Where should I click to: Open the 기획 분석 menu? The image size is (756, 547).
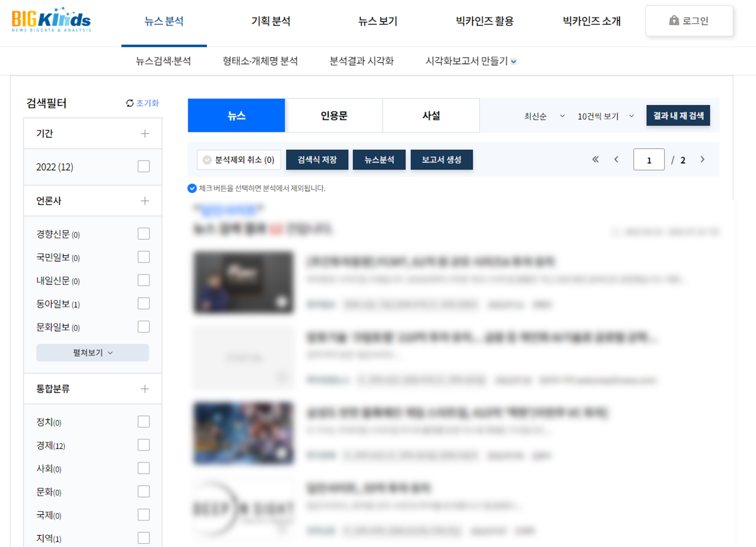pyautogui.click(x=271, y=21)
